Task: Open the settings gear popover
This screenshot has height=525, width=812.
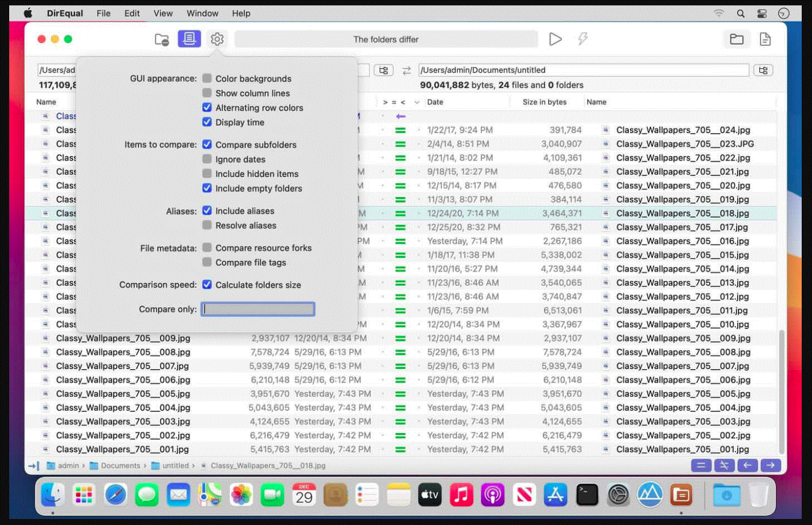Action: coord(217,39)
